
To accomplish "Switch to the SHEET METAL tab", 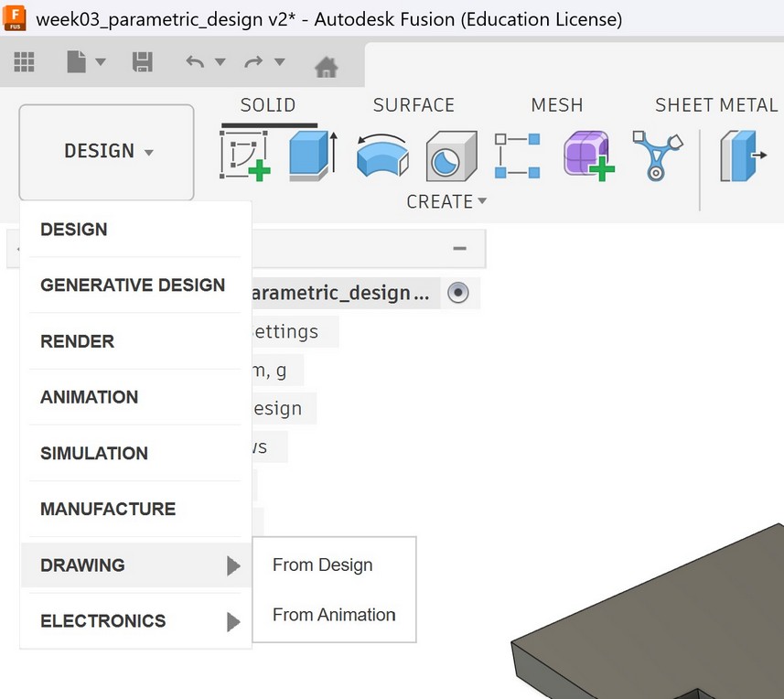I will coord(716,105).
